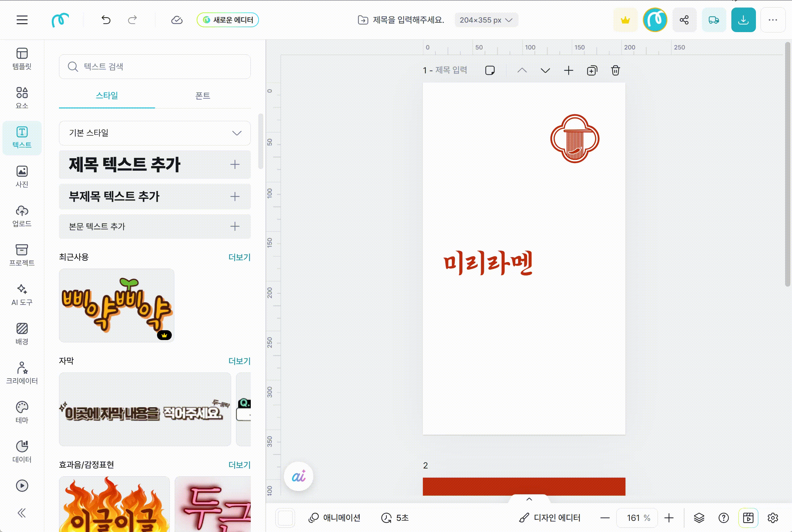The width and height of the screenshot is (792, 532).
Task: Open the AI assistant floating button
Action: click(298, 476)
